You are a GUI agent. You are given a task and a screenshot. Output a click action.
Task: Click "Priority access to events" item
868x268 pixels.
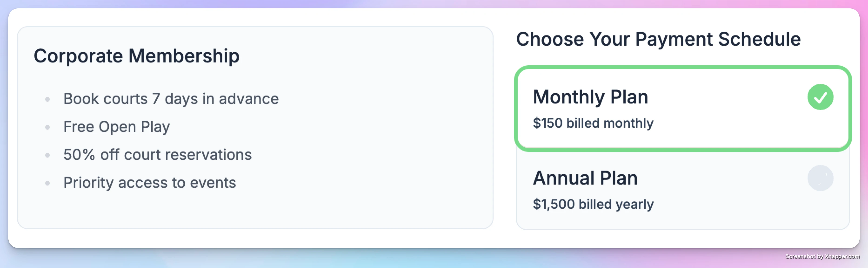pyautogui.click(x=150, y=183)
